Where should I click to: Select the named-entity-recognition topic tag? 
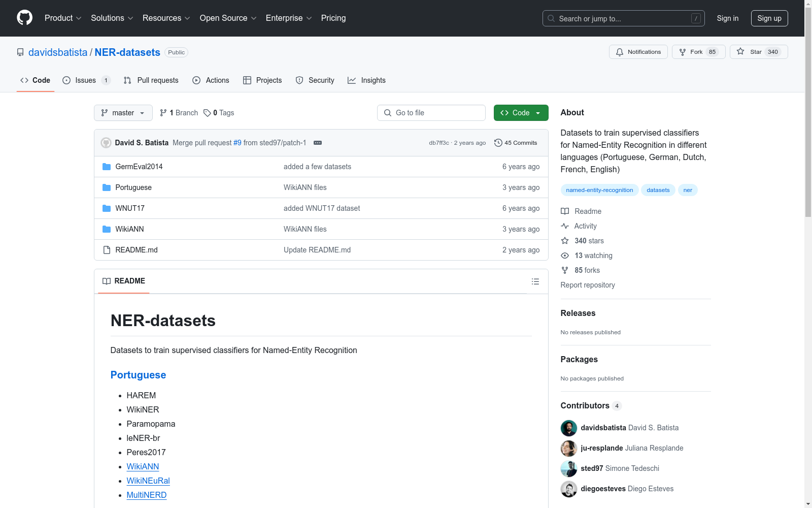(599, 190)
